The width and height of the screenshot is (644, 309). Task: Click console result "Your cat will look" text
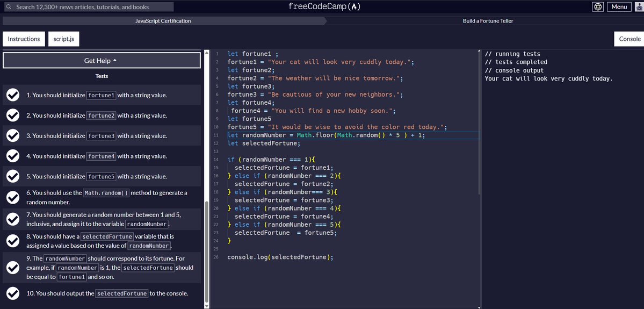coord(549,78)
